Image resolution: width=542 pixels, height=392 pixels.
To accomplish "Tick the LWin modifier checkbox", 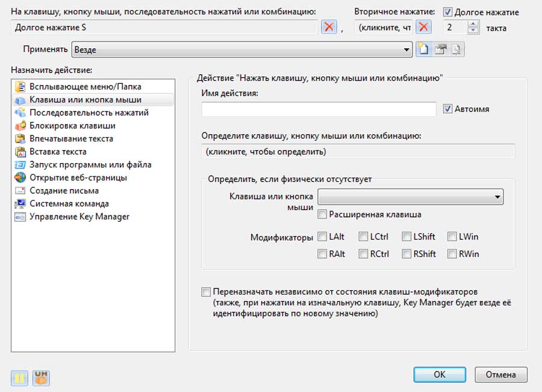I will [452, 237].
